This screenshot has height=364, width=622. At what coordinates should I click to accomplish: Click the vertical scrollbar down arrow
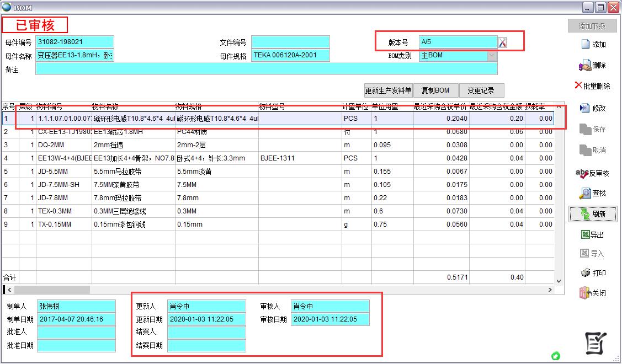(558, 281)
